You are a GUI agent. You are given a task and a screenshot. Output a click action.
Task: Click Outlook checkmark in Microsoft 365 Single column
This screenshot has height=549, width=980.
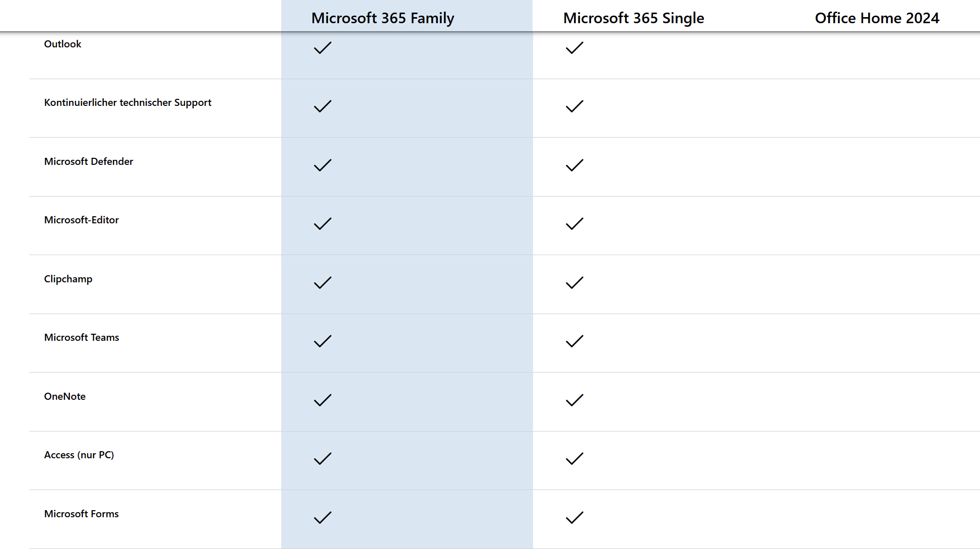(574, 48)
